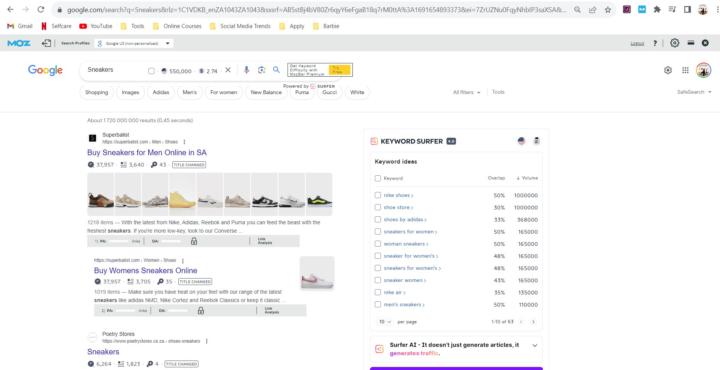Open the SafeSearch dropdown
This screenshot has width=720, height=370.
coord(694,92)
